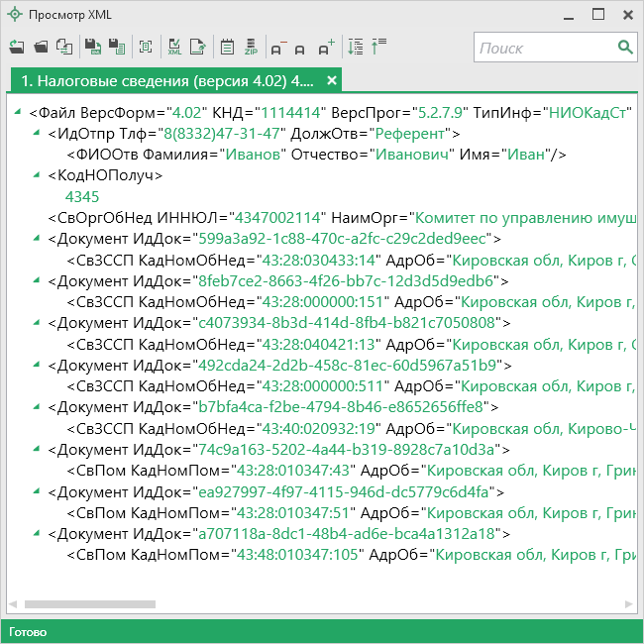This screenshot has height=644, width=644.
Task: Click the search magnifier icon
Action: pos(625,48)
